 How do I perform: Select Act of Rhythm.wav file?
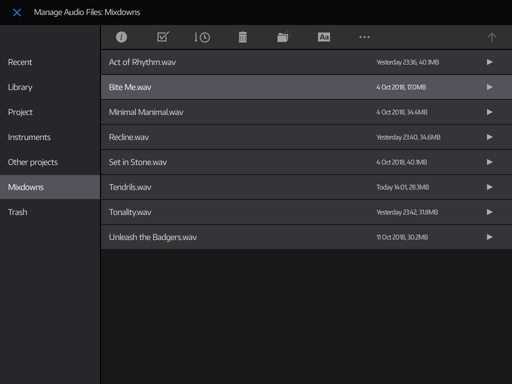tap(306, 62)
